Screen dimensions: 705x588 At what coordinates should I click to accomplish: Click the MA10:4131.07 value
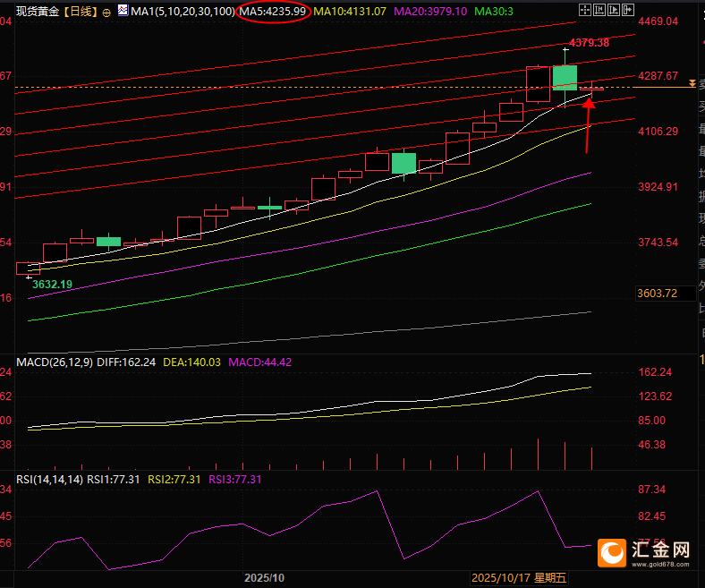[350, 12]
